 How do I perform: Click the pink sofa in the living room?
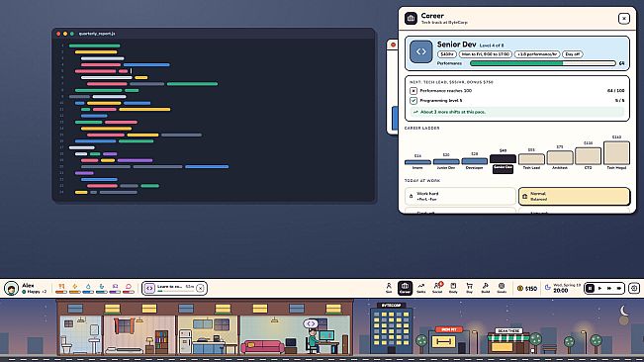pyautogui.click(x=263, y=346)
